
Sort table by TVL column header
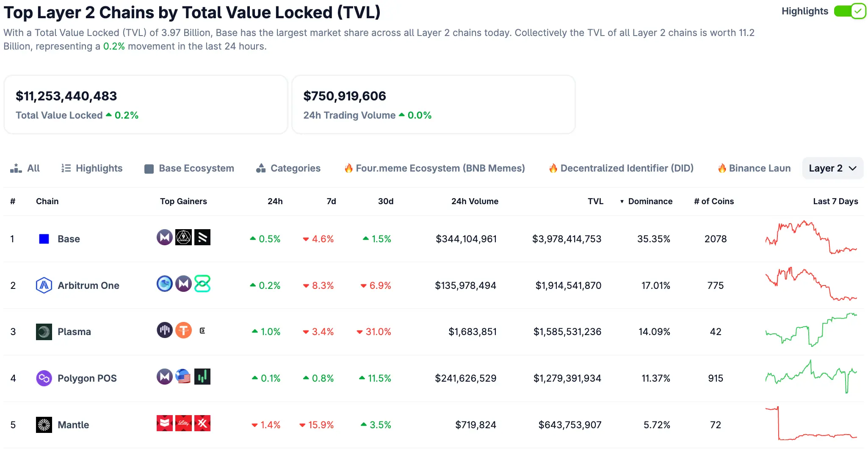click(595, 201)
